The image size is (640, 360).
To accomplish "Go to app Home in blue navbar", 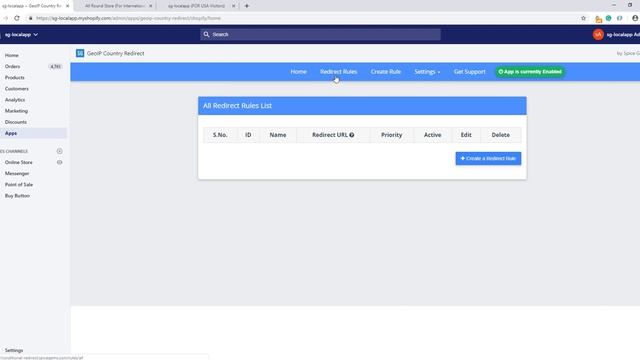I will (x=298, y=72).
